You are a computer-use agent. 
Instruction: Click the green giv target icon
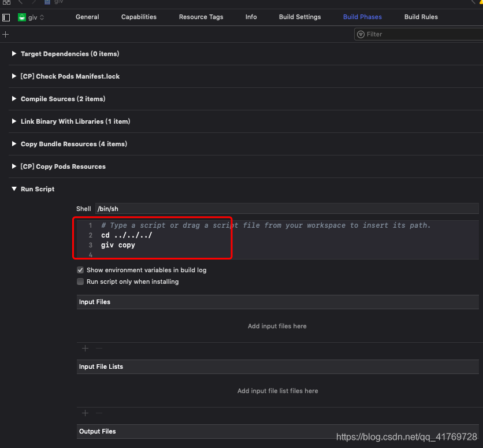tap(22, 17)
